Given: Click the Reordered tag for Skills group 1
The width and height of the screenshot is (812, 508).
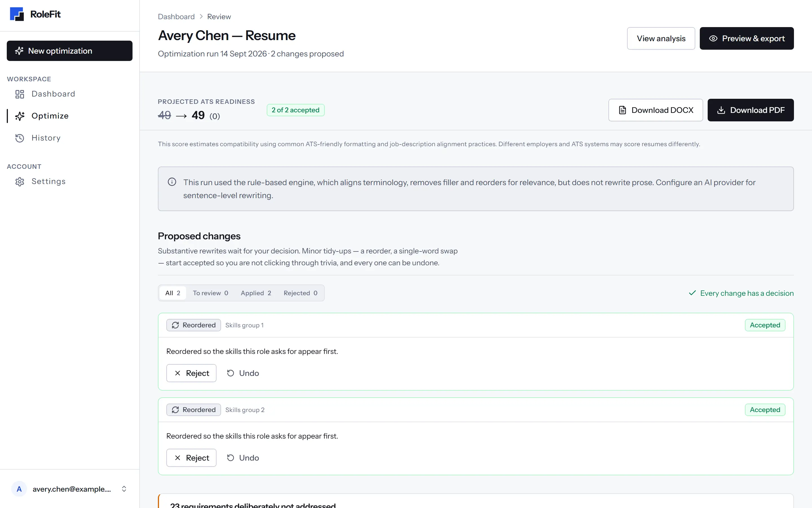Looking at the screenshot, I should (x=194, y=325).
